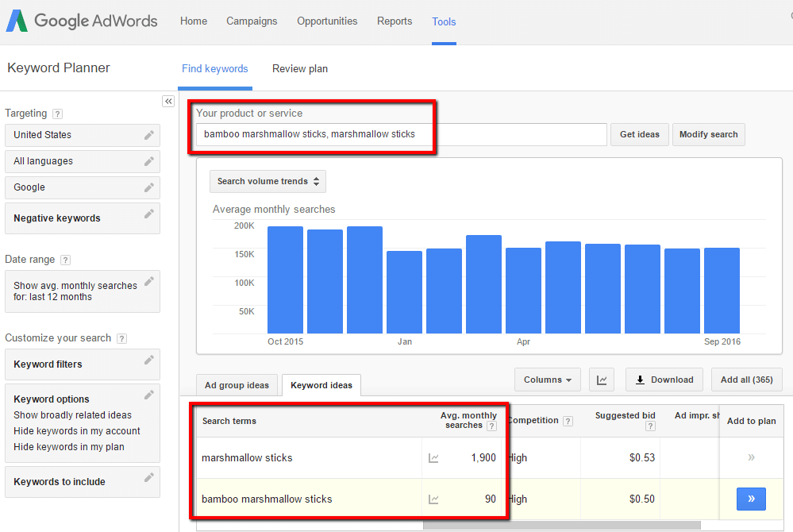Image resolution: width=793 pixels, height=532 pixels.
Task: Switch to Find keywords tab
Action: point(215,69)
